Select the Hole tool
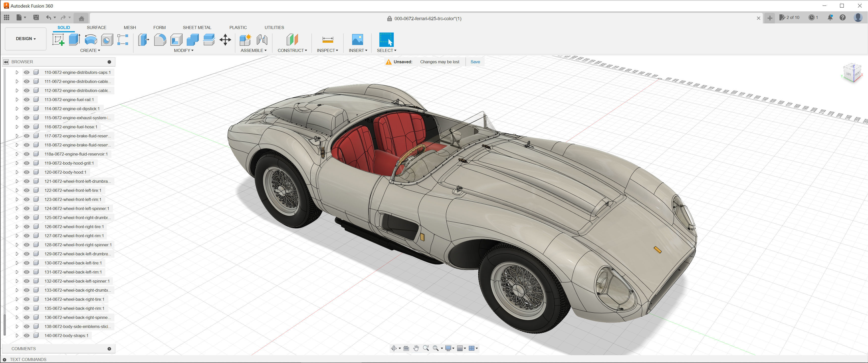Image resolution: width=868 pixels, height=363 pixels. [107, 40]
